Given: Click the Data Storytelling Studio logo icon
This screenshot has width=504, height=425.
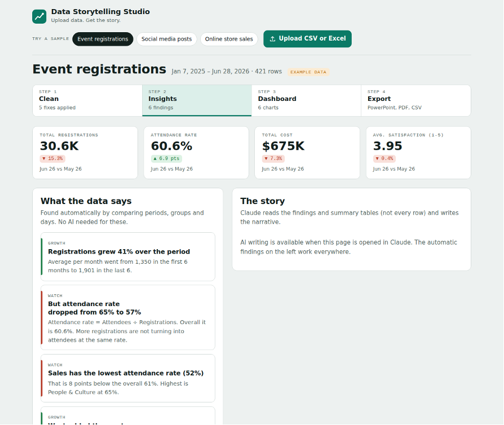Looking at the screenshot, I should (x=39, y=16).
